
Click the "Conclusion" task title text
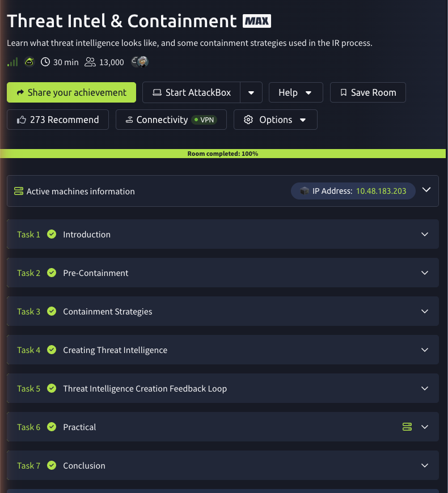[x=84, y=466]
